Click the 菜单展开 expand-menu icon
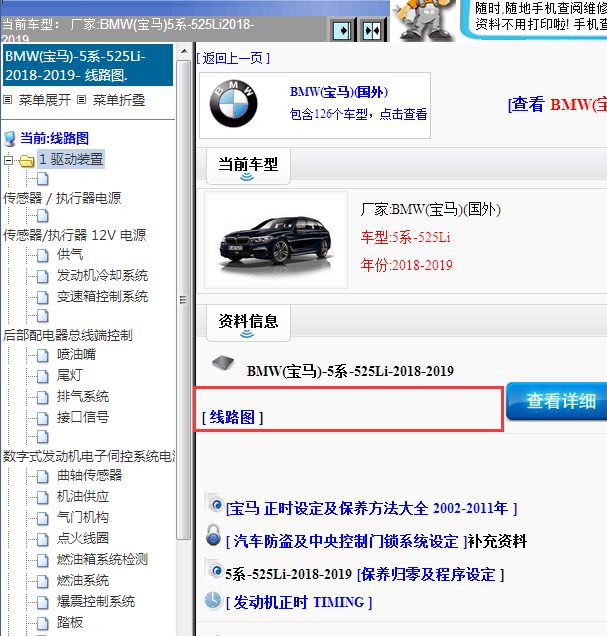This screenshot has width=607, height=636. point(7,99)
